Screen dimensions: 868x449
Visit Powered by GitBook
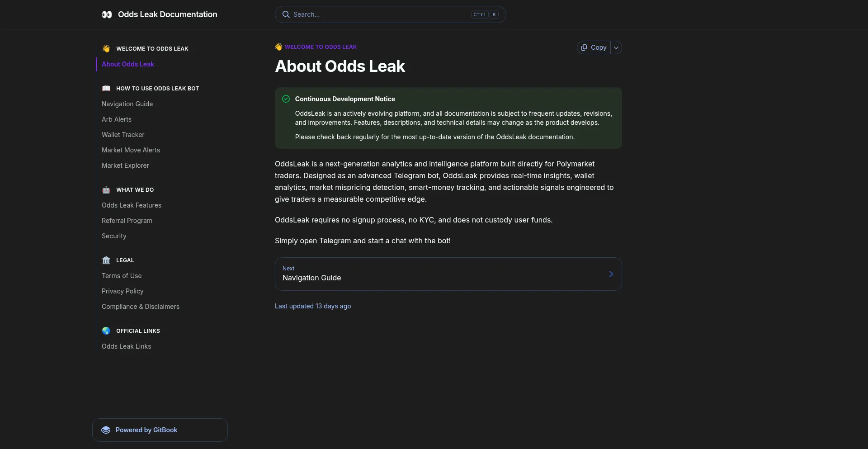tap(146, 430)
